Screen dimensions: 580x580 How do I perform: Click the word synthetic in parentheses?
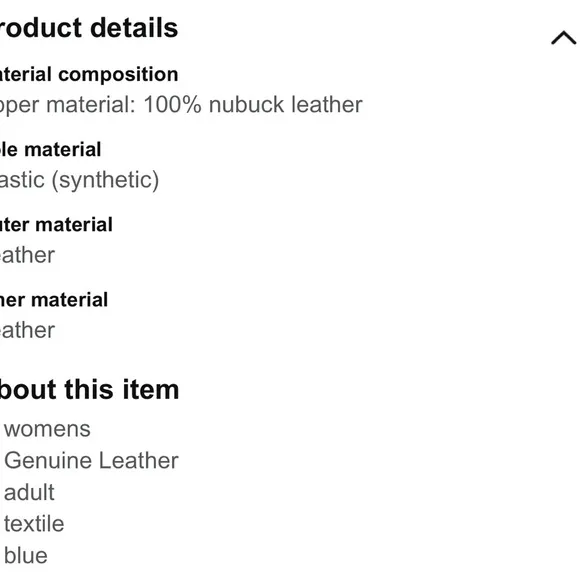105,181
